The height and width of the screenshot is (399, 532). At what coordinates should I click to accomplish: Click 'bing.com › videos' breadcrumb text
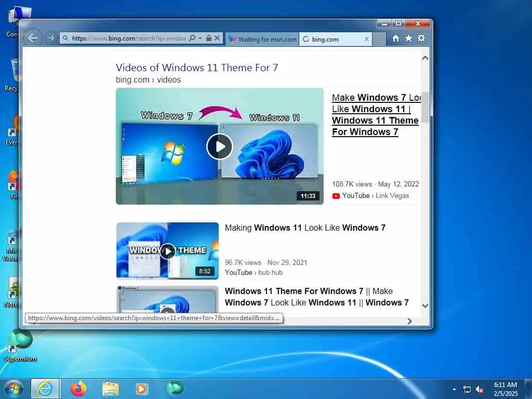tap(148, 79)
